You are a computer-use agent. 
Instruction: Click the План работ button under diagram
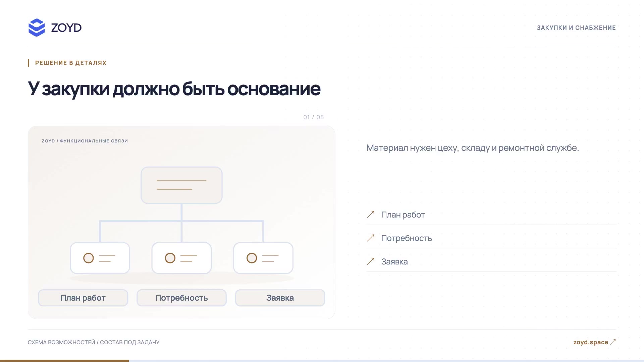pos(83,298)
